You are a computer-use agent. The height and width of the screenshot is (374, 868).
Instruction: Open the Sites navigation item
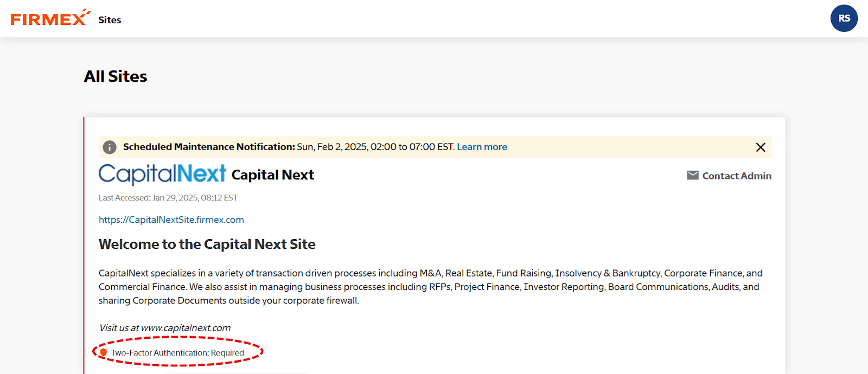(110, 20)
